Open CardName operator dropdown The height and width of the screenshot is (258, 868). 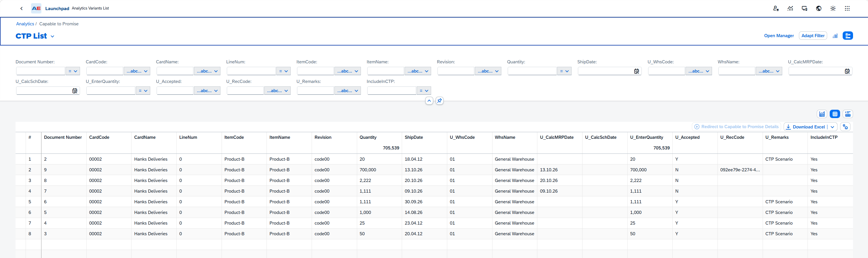[x=207, y=71]
